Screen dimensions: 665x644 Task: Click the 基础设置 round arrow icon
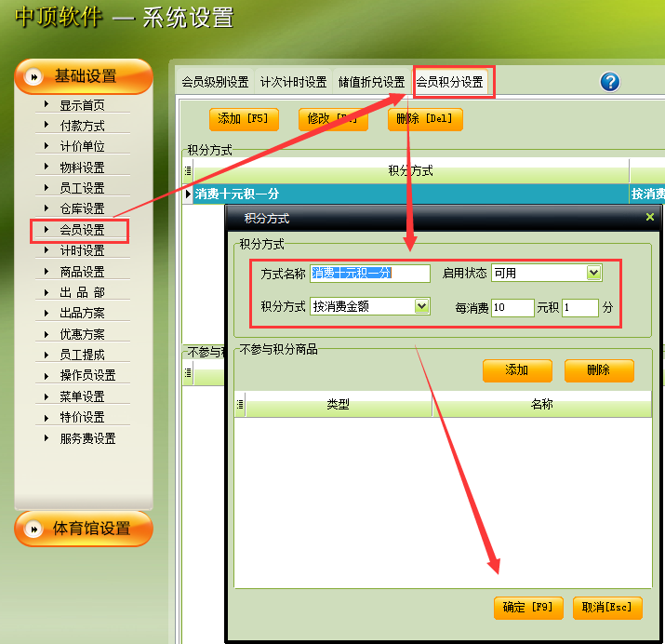[x=34, y=77]
